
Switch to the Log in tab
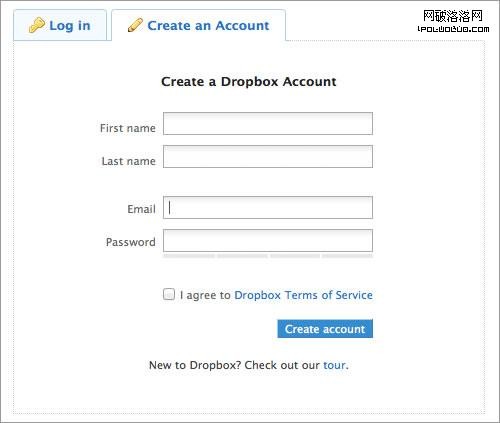coord(60,25)
